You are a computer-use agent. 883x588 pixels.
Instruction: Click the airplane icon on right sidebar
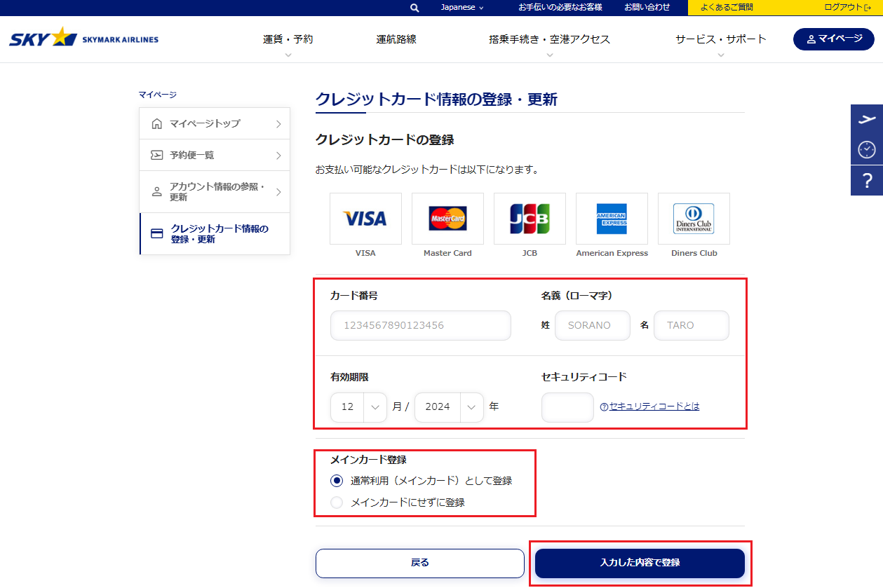[x=867, y=119]
